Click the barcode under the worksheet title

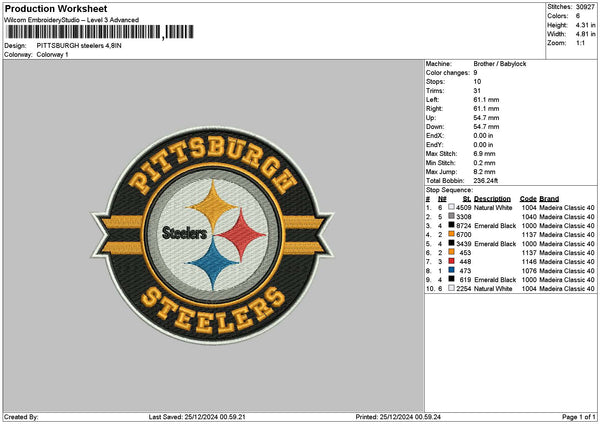coord(100,32)
